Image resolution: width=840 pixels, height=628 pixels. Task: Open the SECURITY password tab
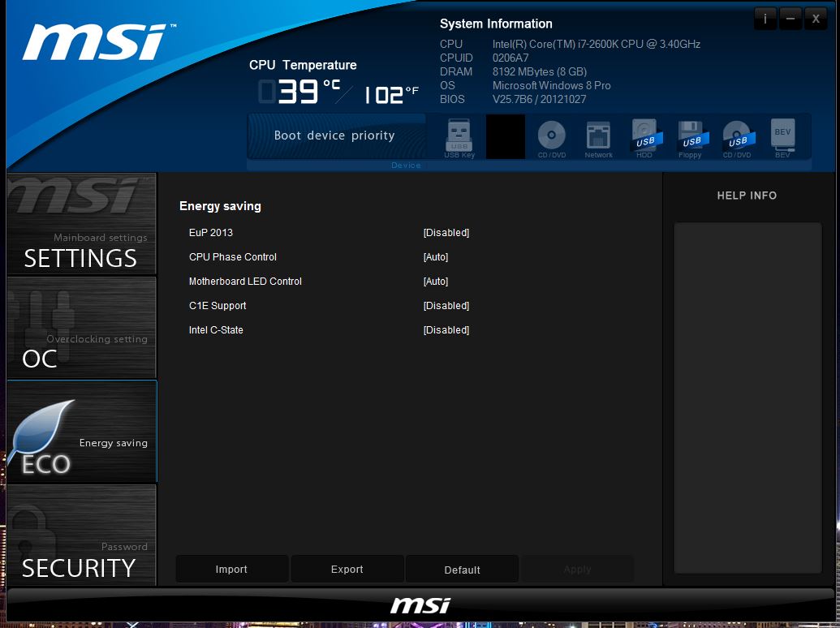coord(81,536)
